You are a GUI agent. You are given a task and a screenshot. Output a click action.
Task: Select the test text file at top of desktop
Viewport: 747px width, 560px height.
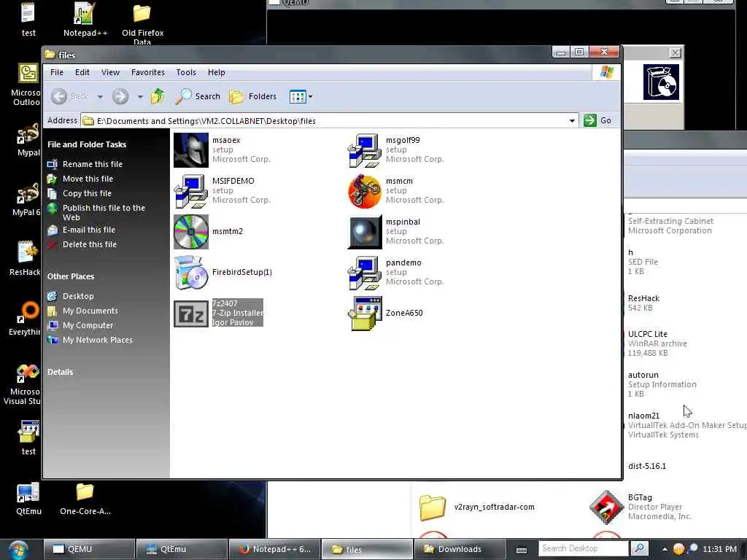28,20
